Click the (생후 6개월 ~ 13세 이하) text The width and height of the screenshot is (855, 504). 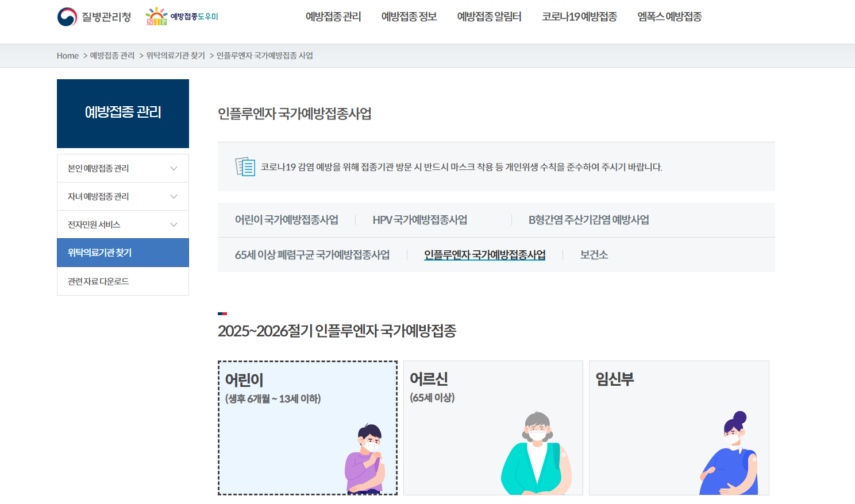click(273, 398)
